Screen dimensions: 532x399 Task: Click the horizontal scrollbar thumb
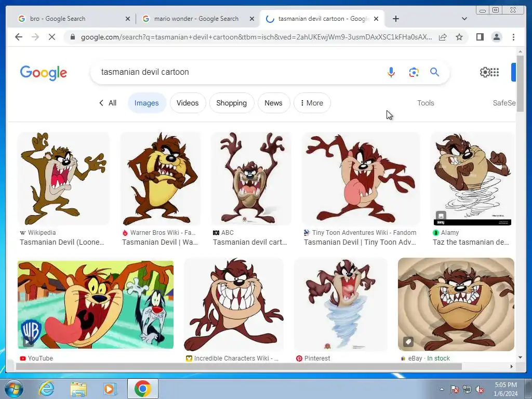pyautogui.click(x=239, y=366)
